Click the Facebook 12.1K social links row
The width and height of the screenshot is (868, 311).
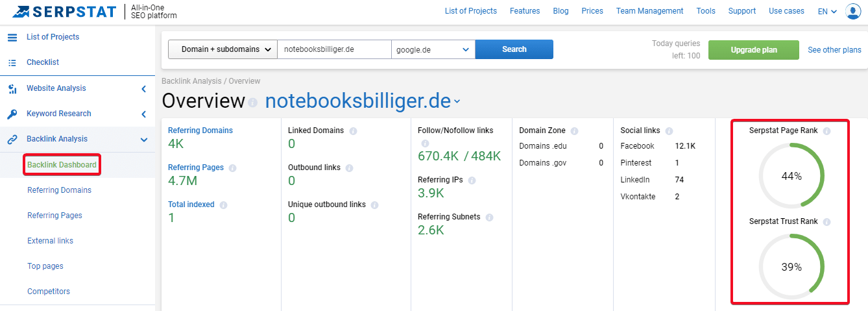click(658, 146)
